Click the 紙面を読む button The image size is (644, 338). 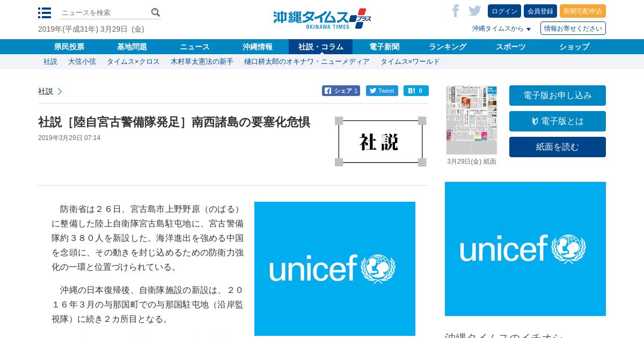click(558, 147)
